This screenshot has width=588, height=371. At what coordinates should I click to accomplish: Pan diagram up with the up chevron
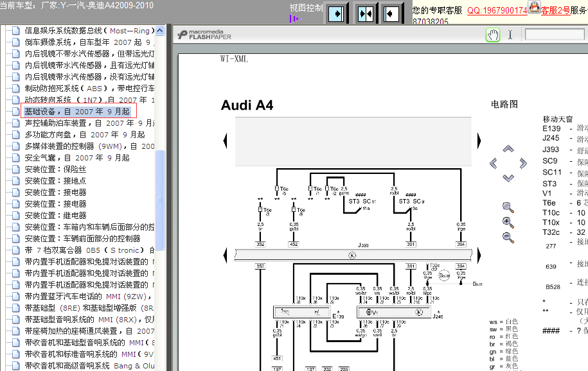pos(508,149)
